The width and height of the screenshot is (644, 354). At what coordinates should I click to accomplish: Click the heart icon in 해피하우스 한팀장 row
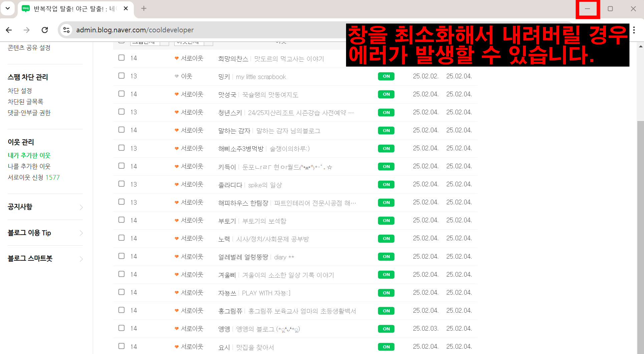point(177,202)
